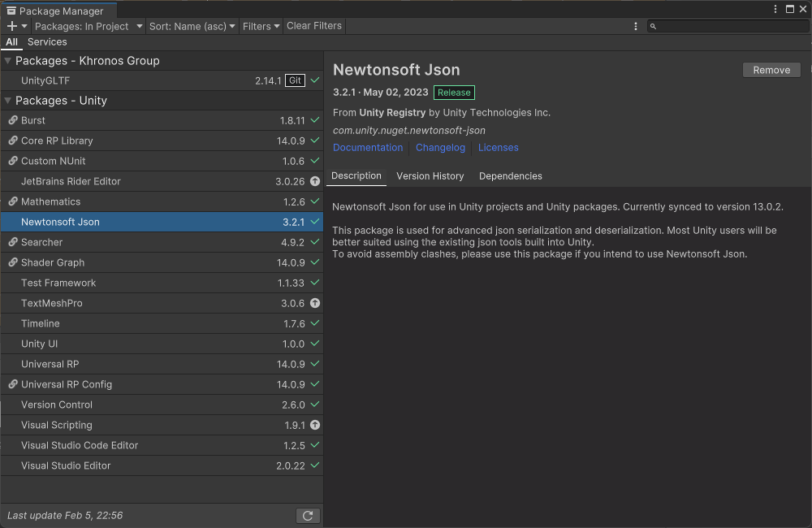Open the add package plus menu
Viewport: 812px width, 528px height.
coord(12,26)
